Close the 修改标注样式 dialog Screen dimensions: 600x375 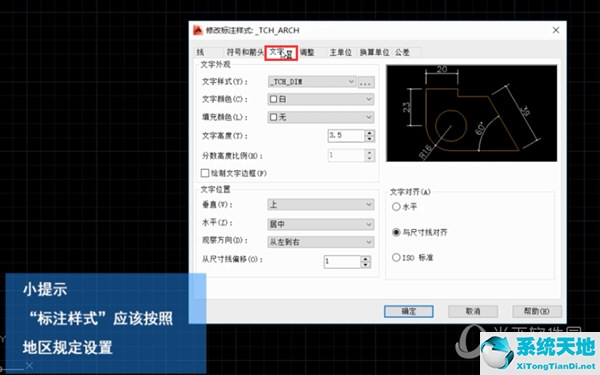tap(556, 30)
